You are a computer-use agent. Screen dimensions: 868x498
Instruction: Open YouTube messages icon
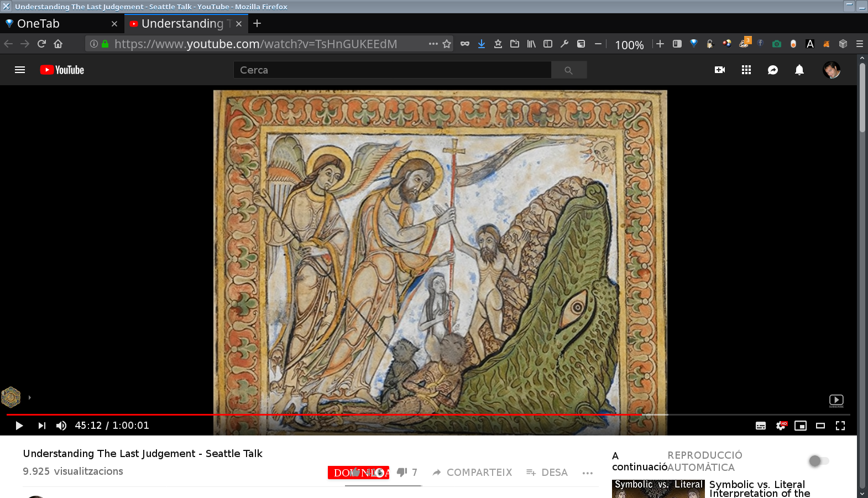pos(773,70)
